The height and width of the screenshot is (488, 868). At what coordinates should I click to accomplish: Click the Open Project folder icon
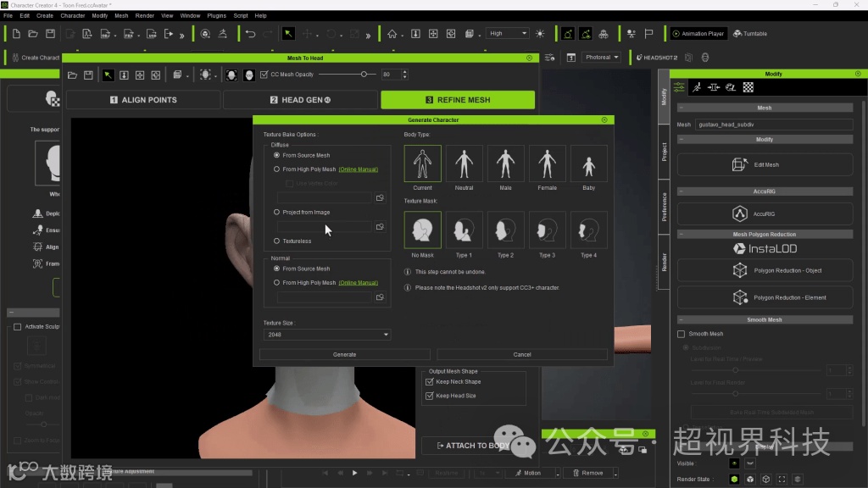point(33,34)
